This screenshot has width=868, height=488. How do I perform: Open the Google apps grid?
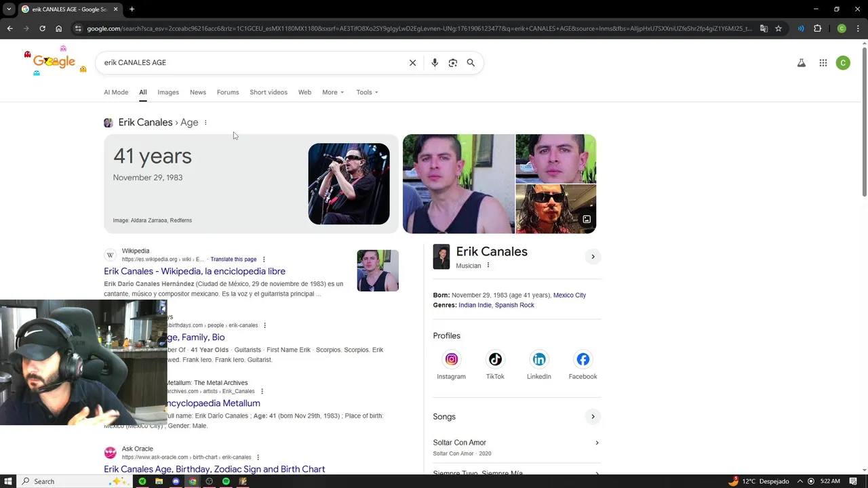click(x=823, y=62)
